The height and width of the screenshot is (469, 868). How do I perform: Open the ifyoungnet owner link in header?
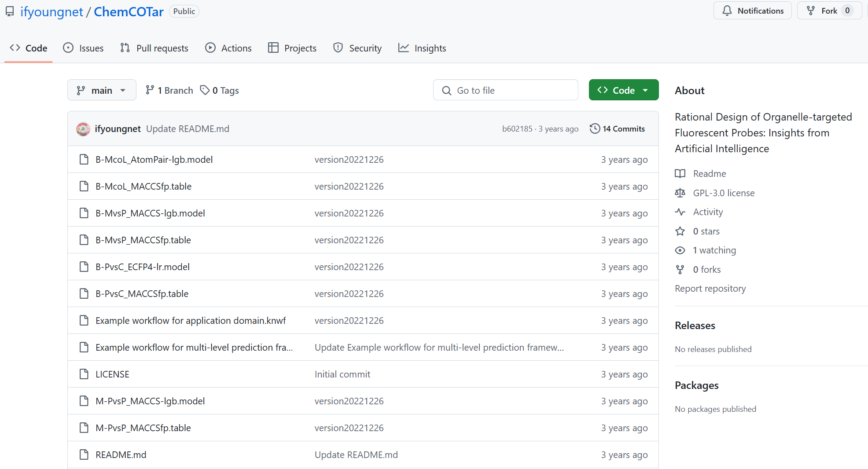click(x=51, y=12)
